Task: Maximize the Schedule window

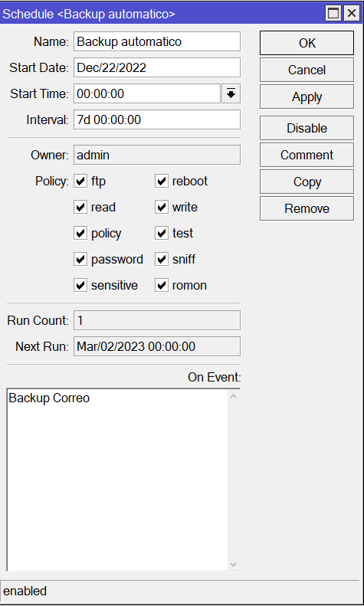Action: pyautogui.click(x=333, y=13)
